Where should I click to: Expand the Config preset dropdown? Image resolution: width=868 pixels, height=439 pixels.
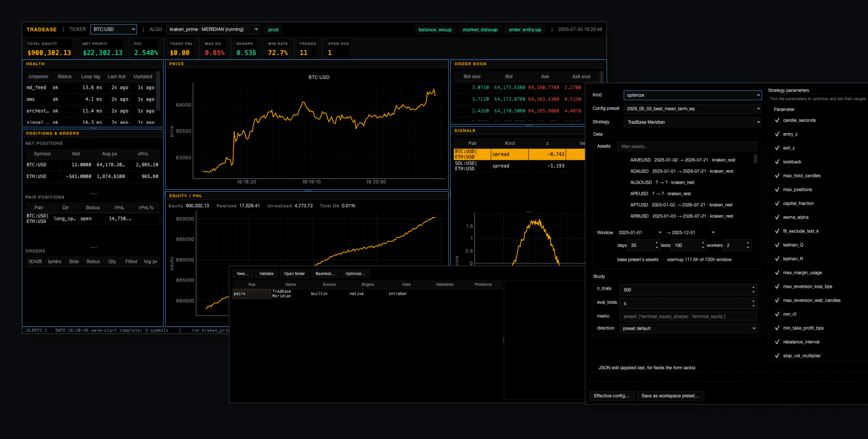pyautogui.click(x=692, y=109)
